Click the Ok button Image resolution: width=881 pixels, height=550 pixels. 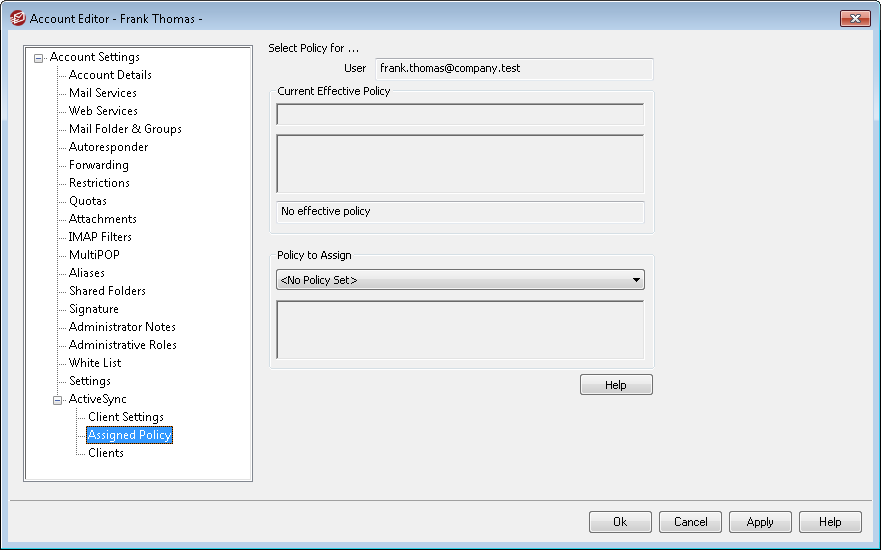(620, 522)
